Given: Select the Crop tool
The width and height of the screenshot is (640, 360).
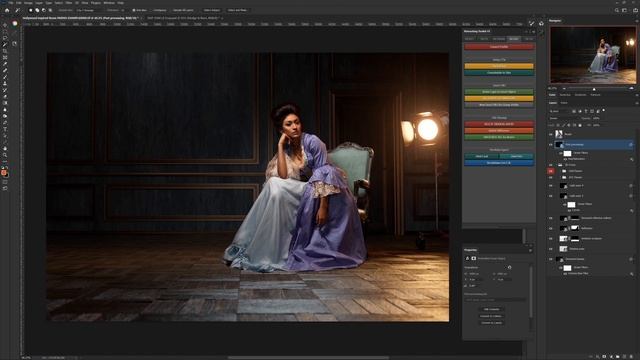Looking at the screenshot, I should (5, 51).
